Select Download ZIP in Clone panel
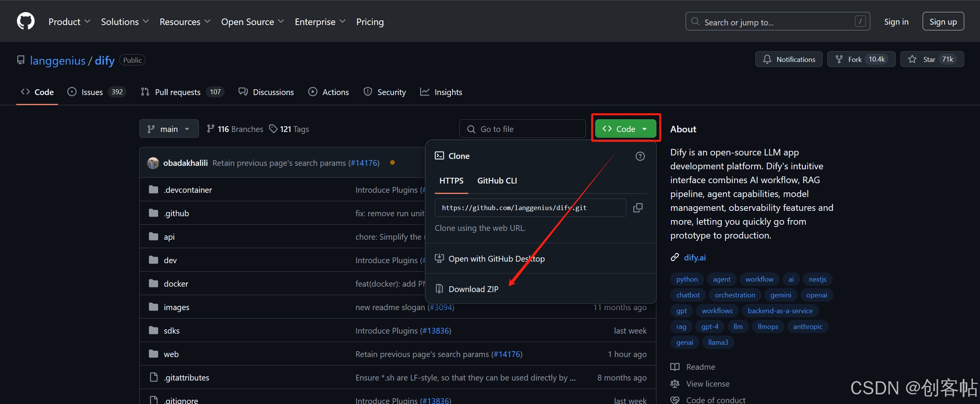 click(x=473, y=289)
